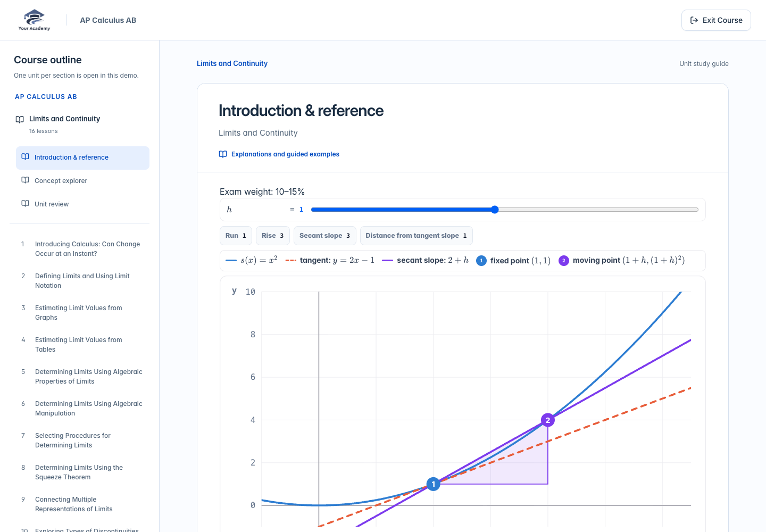Screen dimensions: 766x532
Task: Click the blue s(x) = x² legend swatch
Action: pos(231,261)
